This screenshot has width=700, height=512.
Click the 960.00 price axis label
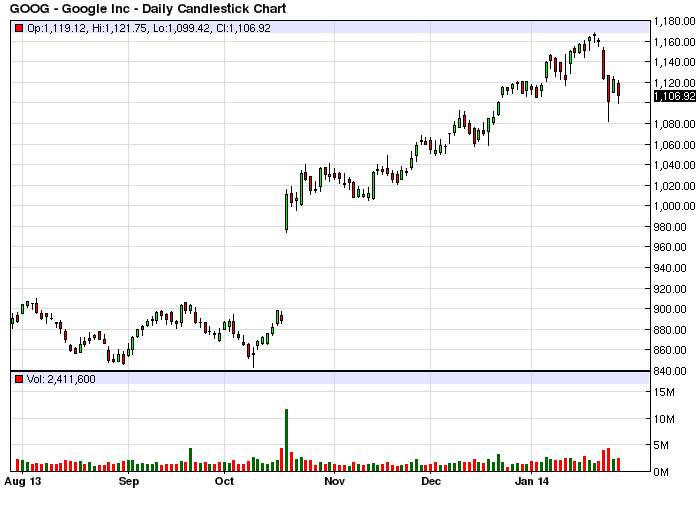point(670,247)
